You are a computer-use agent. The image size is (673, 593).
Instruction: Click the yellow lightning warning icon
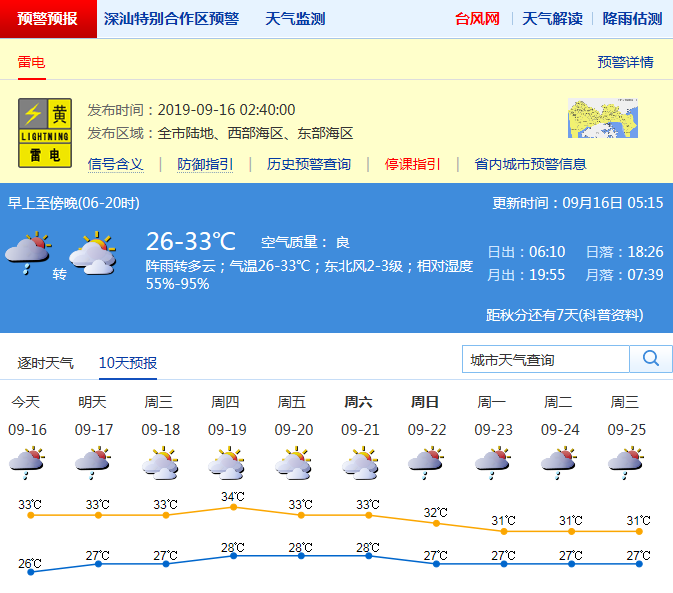click(x=46, y=132)
